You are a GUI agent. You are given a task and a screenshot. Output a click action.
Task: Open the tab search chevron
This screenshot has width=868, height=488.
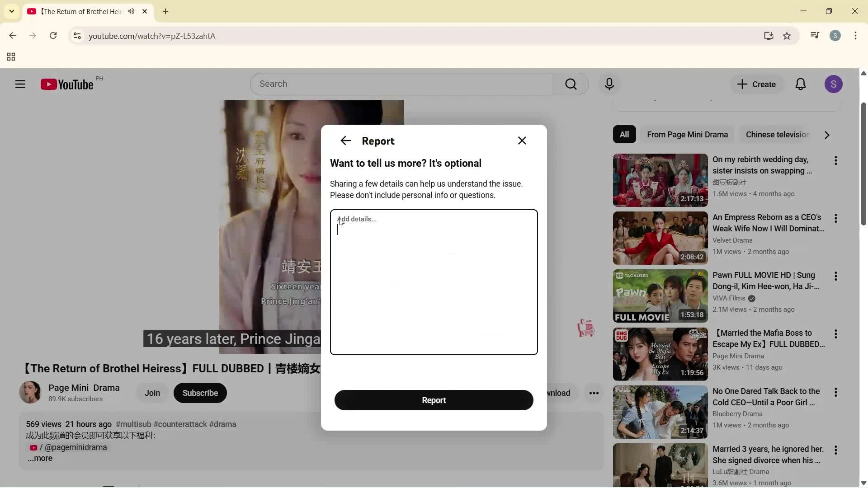coord(11,11)
